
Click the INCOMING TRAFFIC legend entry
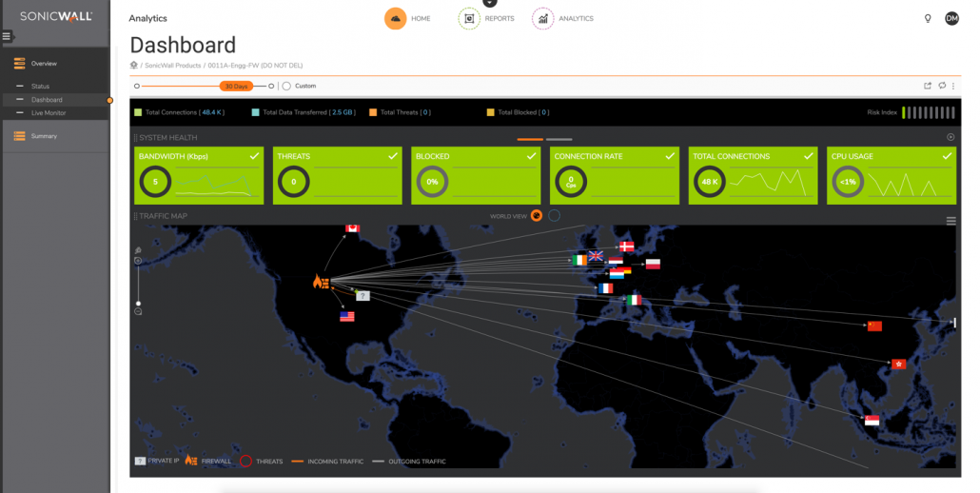[327, 462]
